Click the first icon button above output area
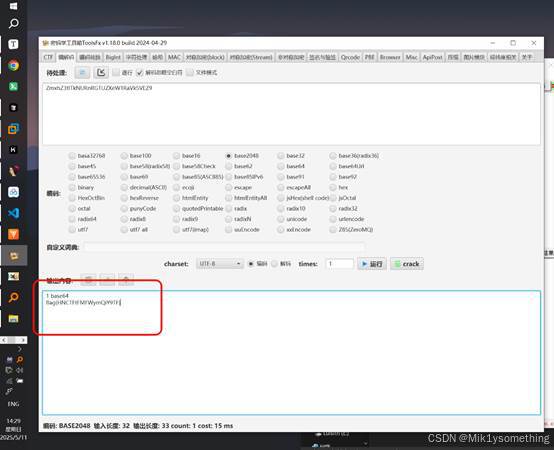 (x=88, y=280)
